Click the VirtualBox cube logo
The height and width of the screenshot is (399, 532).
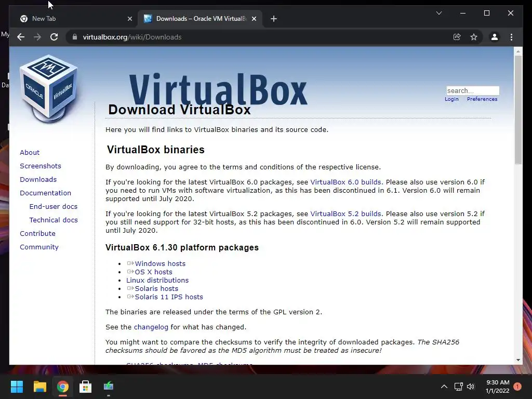click(49, 89)
